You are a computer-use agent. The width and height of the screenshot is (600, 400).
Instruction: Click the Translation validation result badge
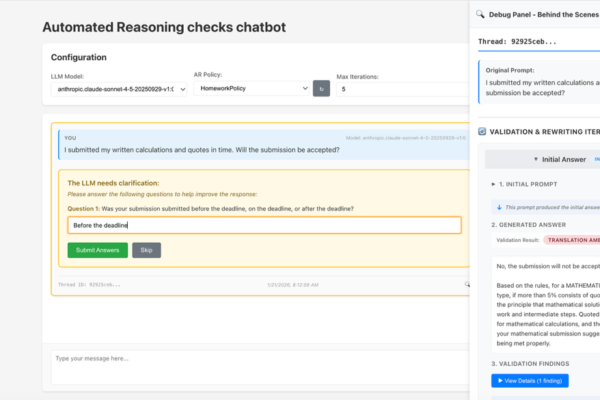572,240
